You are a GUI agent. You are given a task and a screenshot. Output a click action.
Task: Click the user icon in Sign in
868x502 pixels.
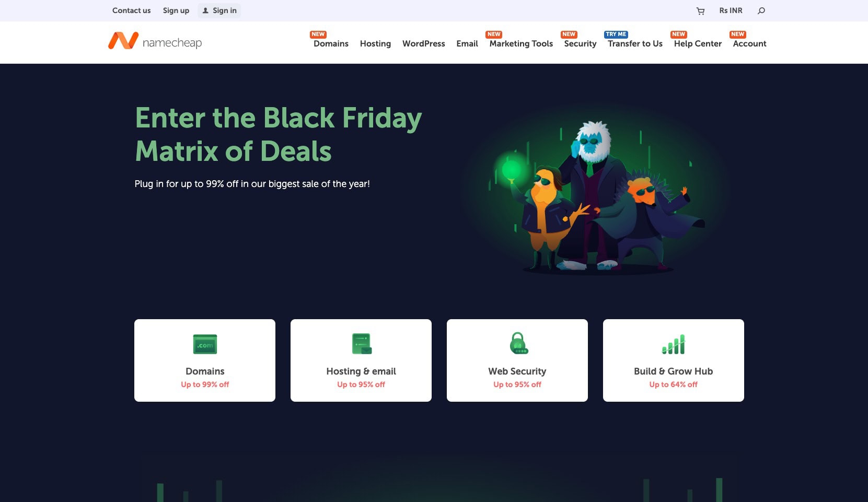click(x=205, y=10)
